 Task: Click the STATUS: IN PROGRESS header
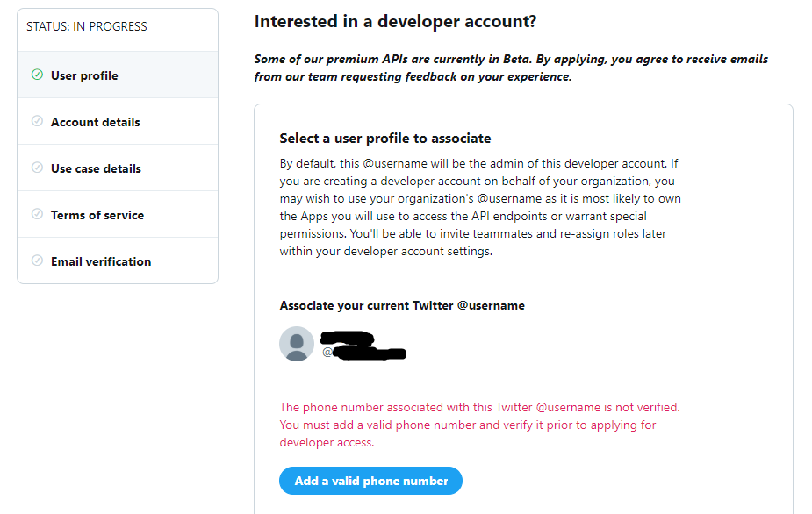pyautogui.click(x=87, y=26)
